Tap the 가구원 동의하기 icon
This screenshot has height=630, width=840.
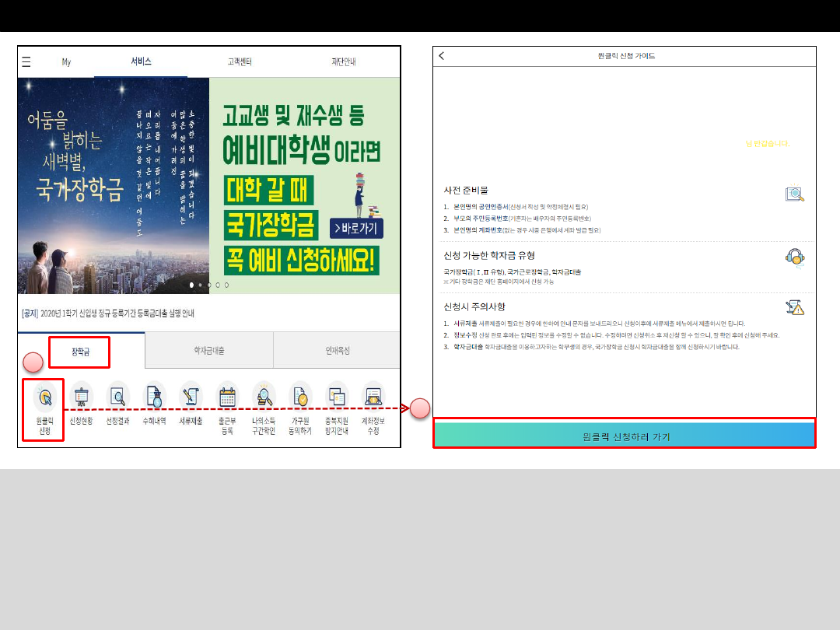(x=300, y=397)
